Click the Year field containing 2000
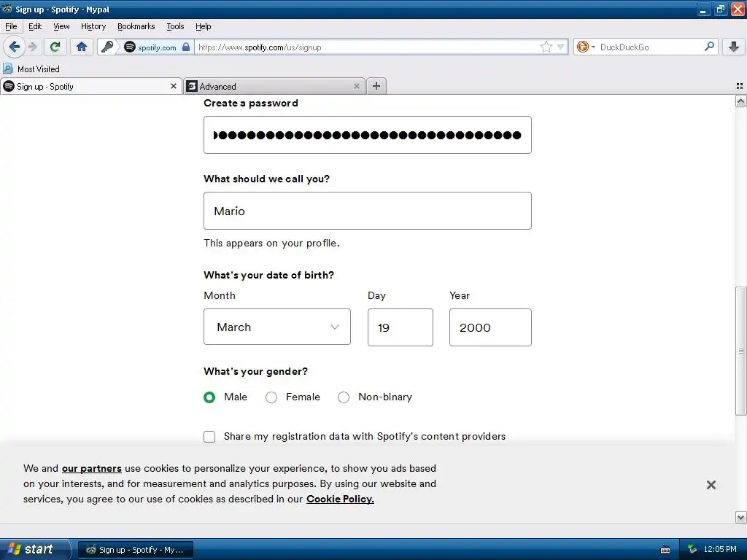 (x=490, y=327)
